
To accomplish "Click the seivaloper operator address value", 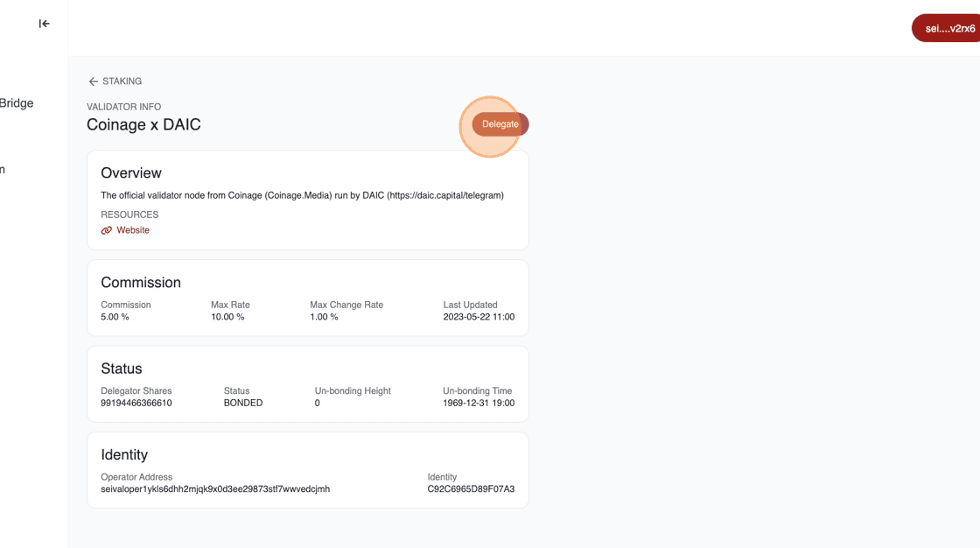I will click(215, 489).
